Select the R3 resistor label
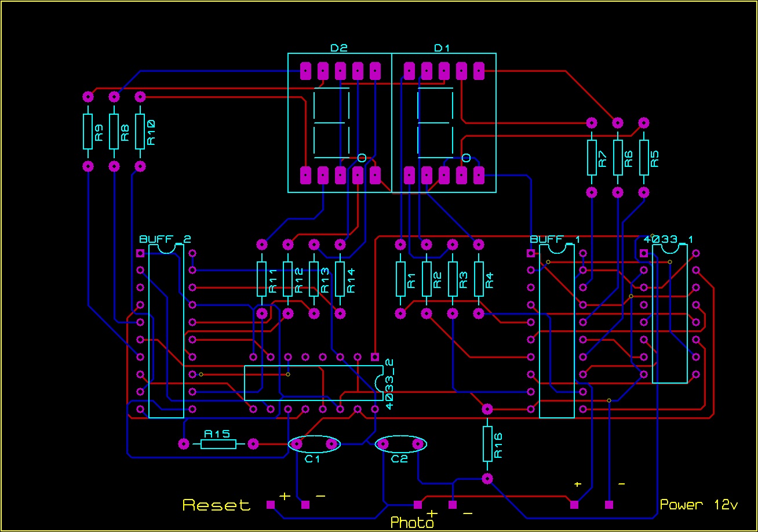This screenshot has width=758, height=532. point(464,281)
